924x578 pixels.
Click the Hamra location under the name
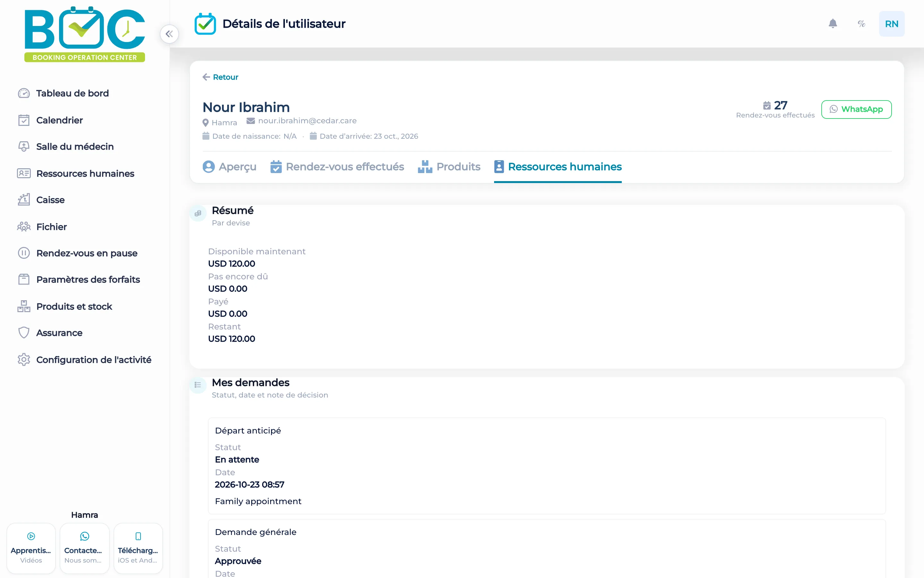(220, 123)
